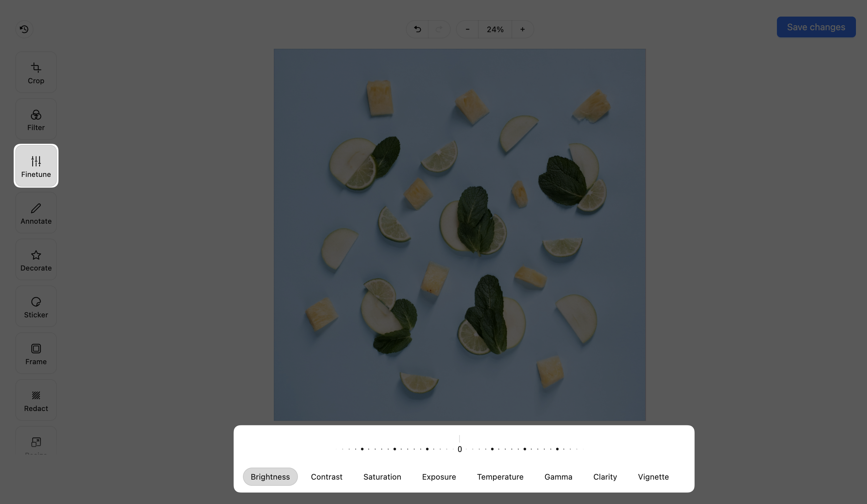Click the revert history icon
The image size is (867, 504).
pos(24,29)
